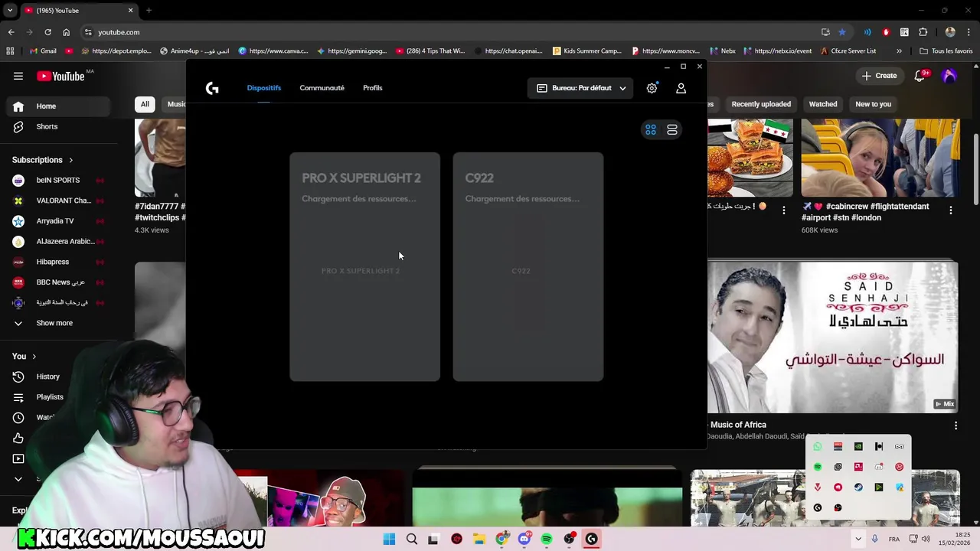Open Dispositifs tab in G HUB

(264, 88)
